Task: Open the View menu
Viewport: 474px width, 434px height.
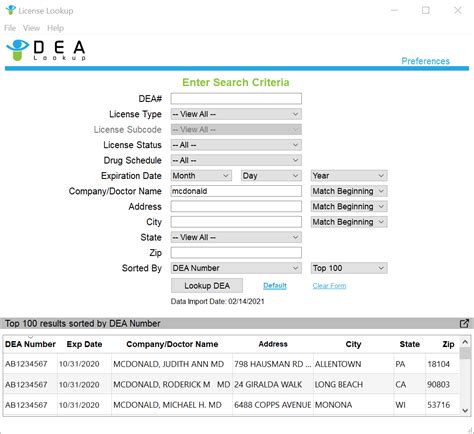Action: click(31, 28)
